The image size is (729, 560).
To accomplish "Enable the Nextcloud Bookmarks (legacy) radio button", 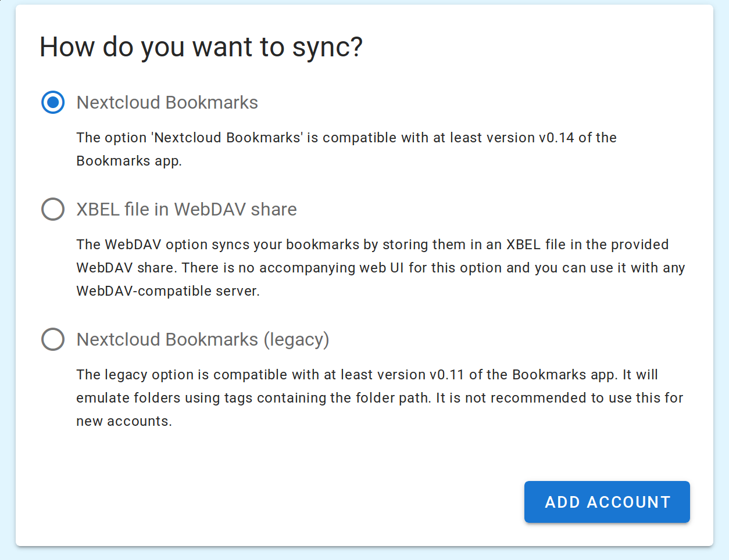I will pos(53,339).
